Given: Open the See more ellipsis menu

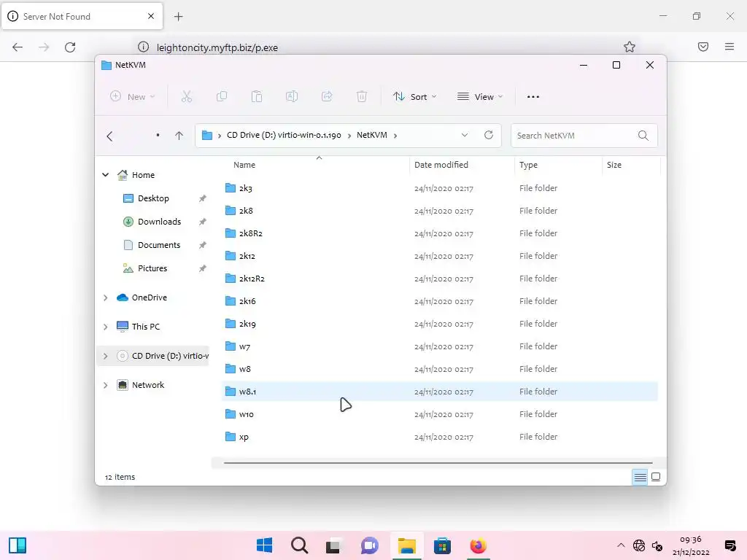Looking at the screenshot, I should 533,97.
